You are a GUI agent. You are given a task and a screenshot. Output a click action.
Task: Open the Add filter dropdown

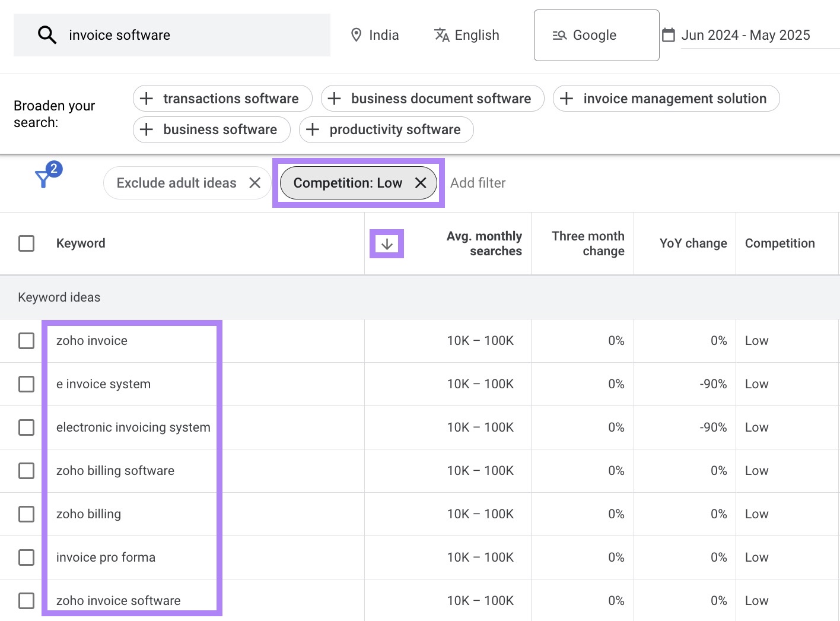(478, 183)
